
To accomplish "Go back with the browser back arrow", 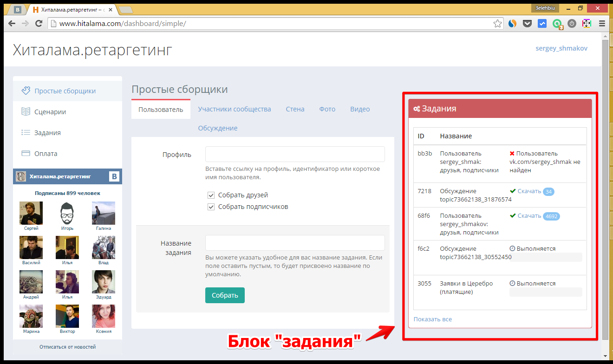I will click(x=12, y=23).
